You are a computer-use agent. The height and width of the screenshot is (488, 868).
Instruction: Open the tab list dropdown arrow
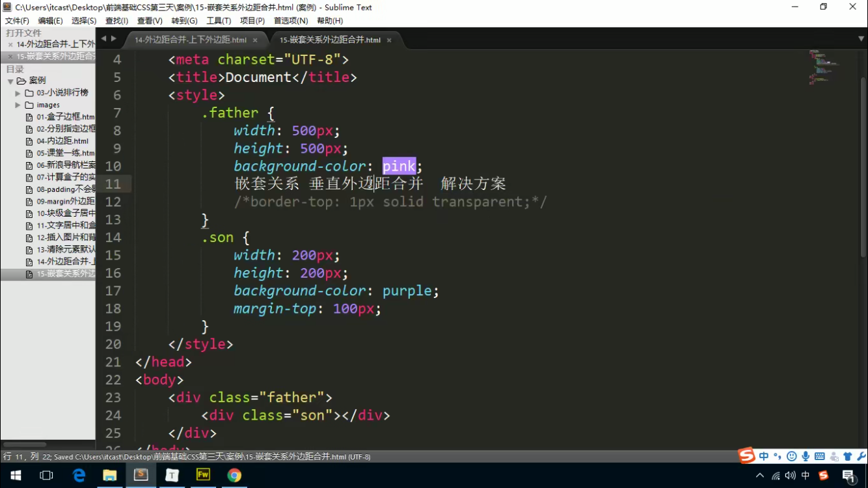(861, 39)
